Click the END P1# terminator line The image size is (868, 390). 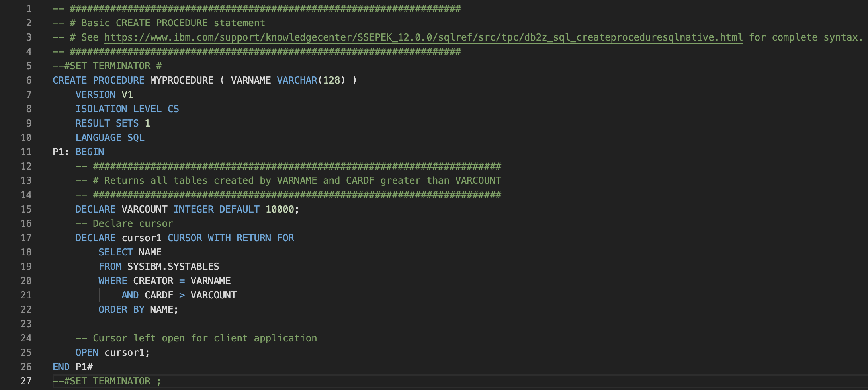(72, 367)
